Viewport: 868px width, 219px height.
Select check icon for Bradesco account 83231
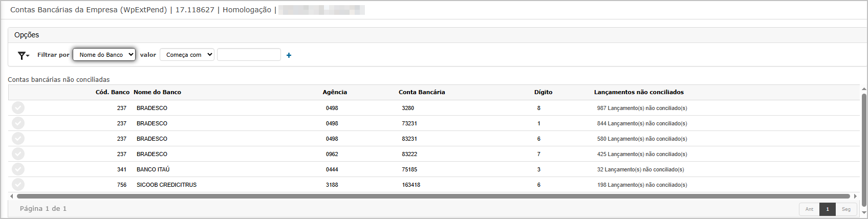[x=18, y=139]
